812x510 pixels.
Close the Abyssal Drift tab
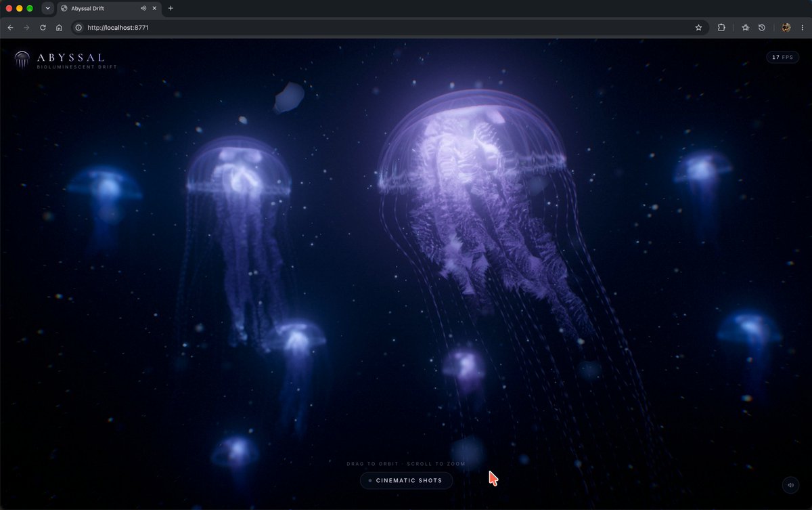(x=155, y=8)
